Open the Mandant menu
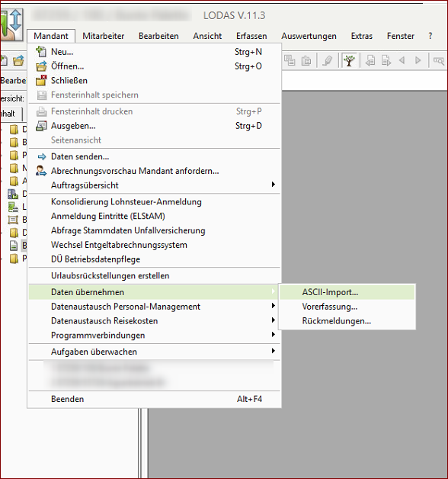The image size is (448, 479). coord(51,36)
